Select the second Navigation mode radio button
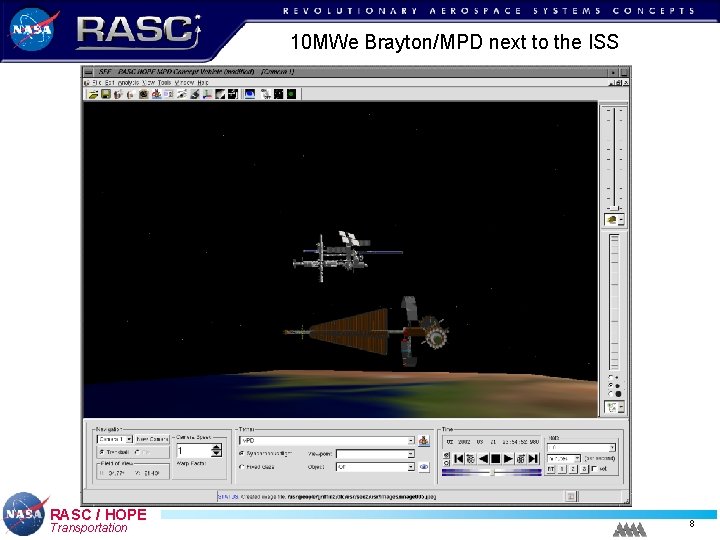This screenshot has width=720, height=540. [x=137, y=452]
